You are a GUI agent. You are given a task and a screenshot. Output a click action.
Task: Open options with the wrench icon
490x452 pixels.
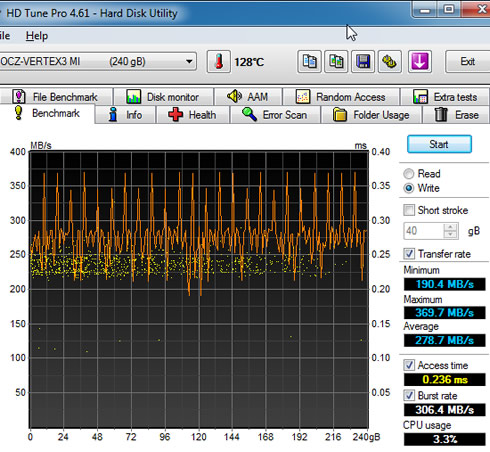click(390, 62)
